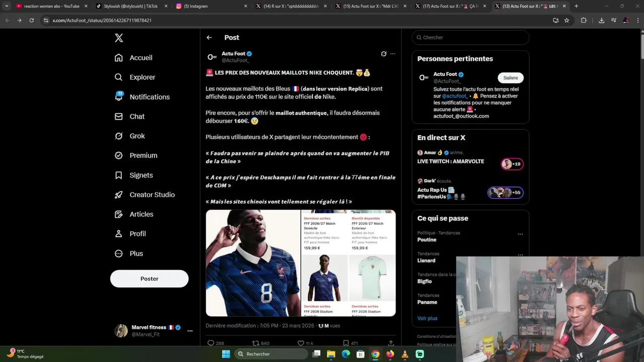Open the Paname trend
Screen dimensions: 644x362
(x=427, y=302)
